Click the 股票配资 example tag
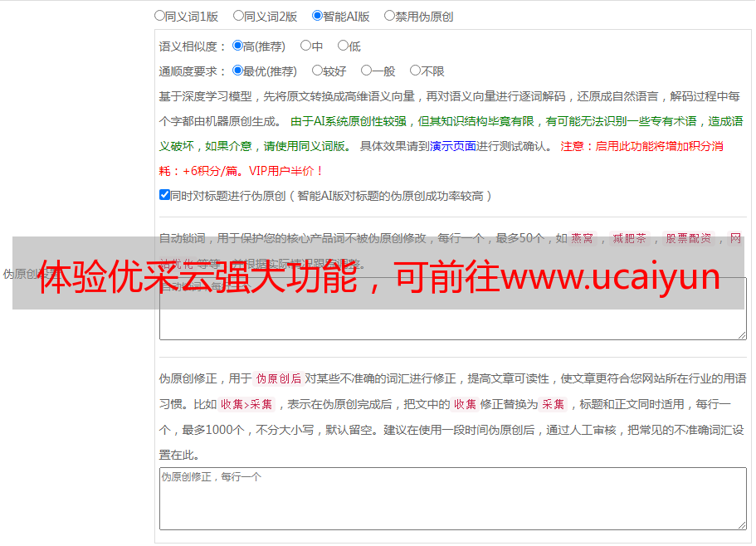Screen dimensions: 756x546 click(689, 238)
